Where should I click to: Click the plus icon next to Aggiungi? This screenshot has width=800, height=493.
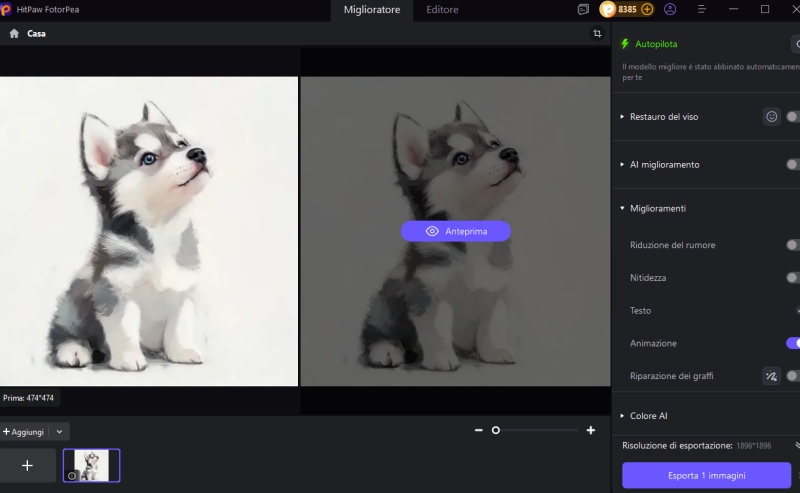pos(6,432)
